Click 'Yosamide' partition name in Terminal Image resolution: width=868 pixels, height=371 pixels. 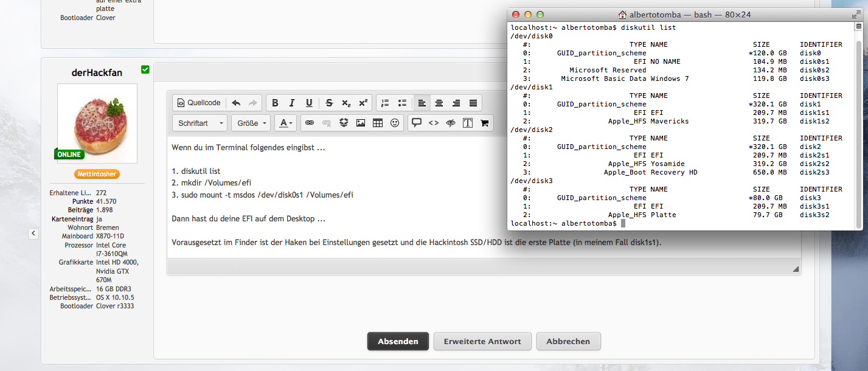pyautogui.click(x=667, y=164)
